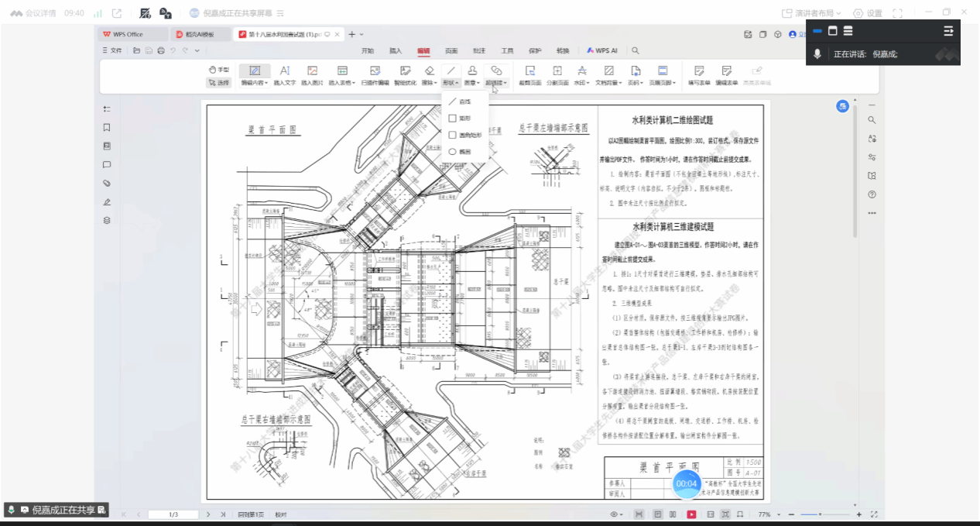Open the attachment panel in left sidebar
Image resolution: width=980 pixels, height=526 pixels.
pyautogui.click(x=107, y=184)
